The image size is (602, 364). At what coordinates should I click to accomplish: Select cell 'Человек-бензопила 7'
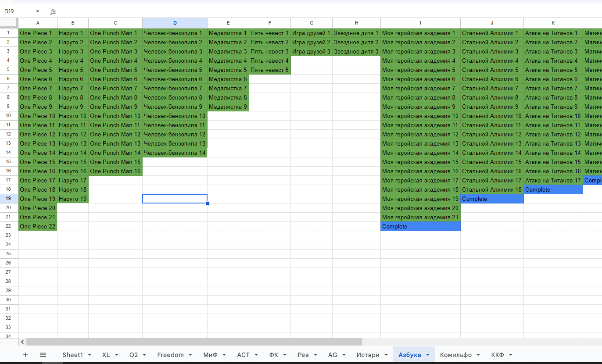click(175, 88)
